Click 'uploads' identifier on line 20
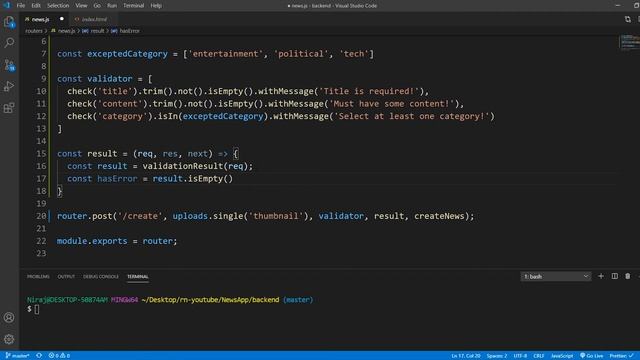Screen dimensions: 640x360 coord(190,216)
